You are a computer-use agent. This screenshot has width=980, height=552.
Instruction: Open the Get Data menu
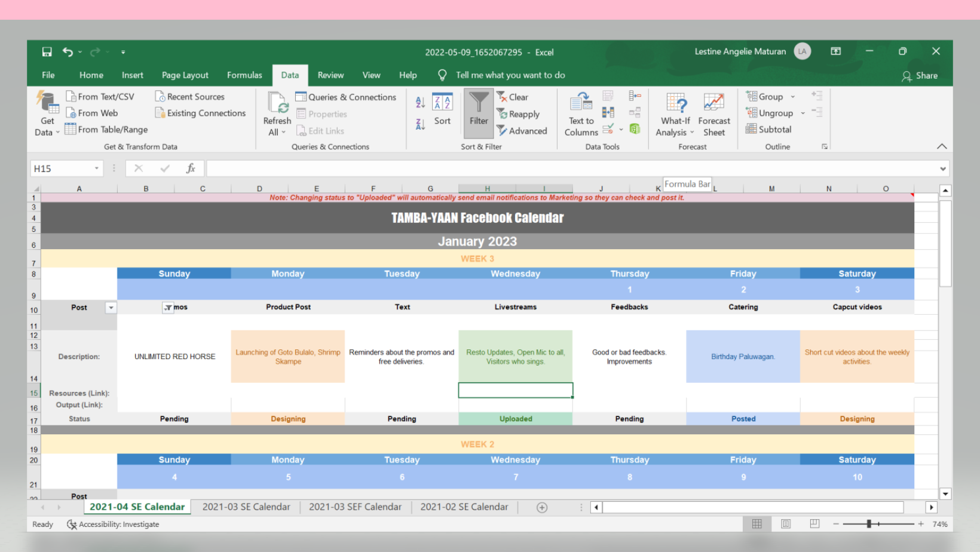47,115
